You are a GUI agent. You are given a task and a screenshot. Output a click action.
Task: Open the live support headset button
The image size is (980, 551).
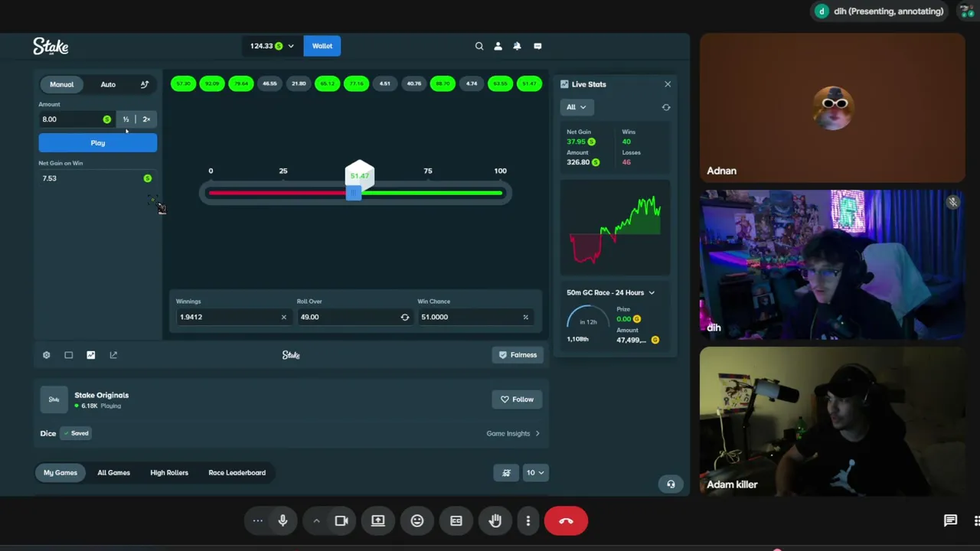[671, 484]
